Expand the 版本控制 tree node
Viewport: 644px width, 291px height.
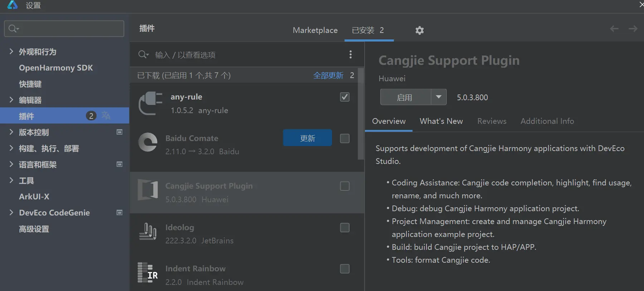(11, 132)
